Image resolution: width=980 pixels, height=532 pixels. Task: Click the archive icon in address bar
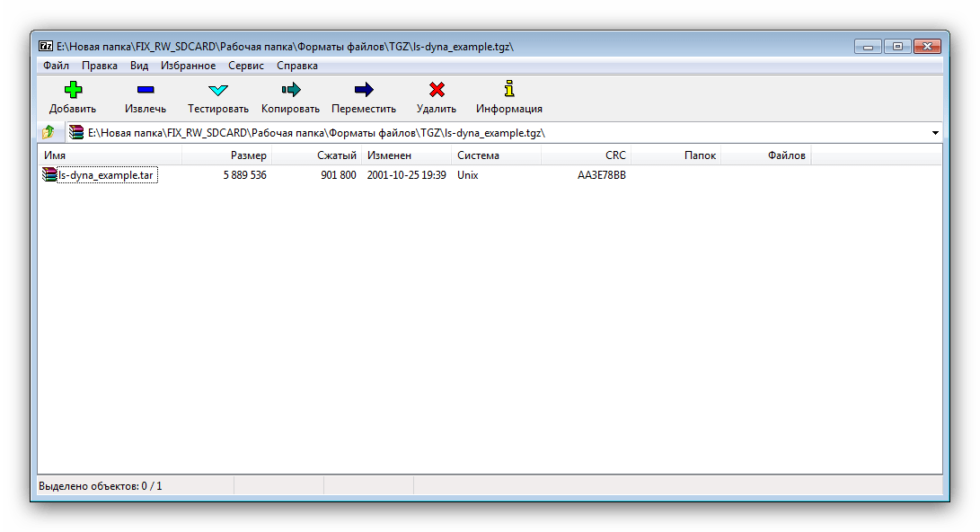[x=76, y=132]
